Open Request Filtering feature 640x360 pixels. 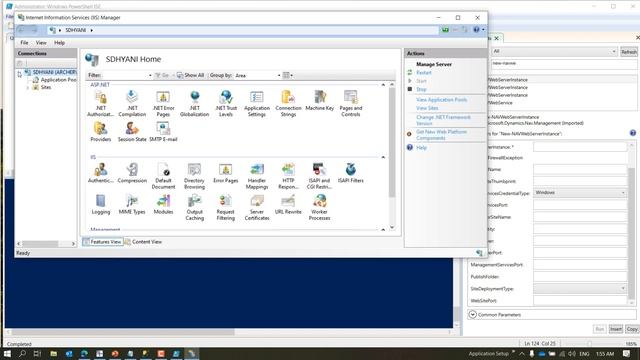[226, 207]
